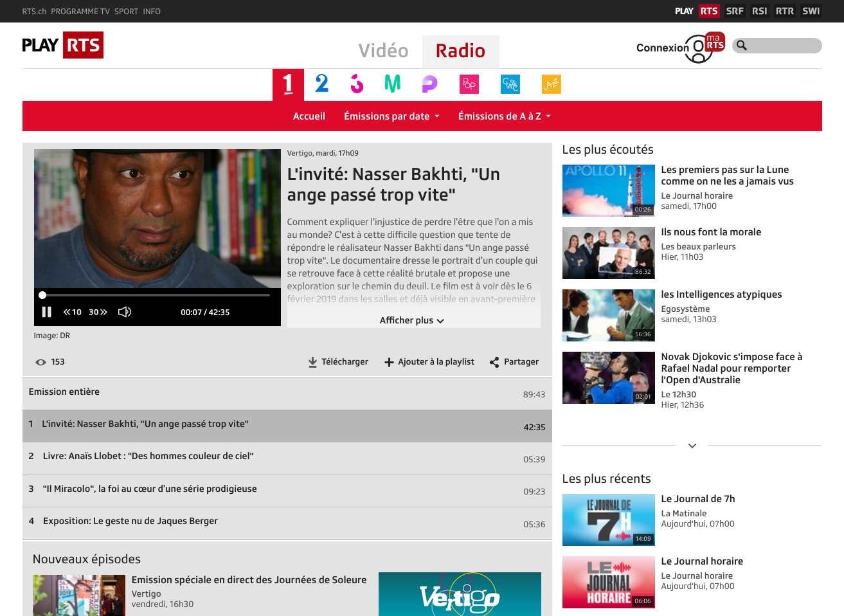Click the search input field
The height and width of the screenshot is (616, 844).
pyautogui.click(x=784, y=46)
